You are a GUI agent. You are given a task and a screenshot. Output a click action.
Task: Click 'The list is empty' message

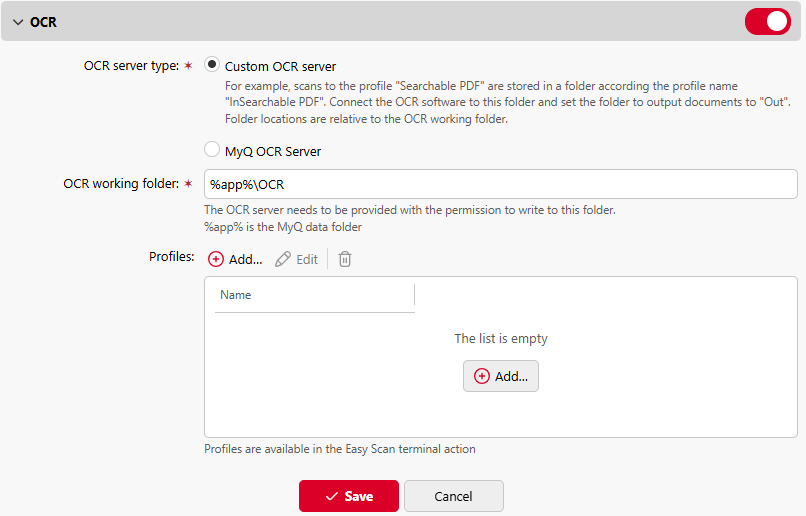[x=501, y=339]
